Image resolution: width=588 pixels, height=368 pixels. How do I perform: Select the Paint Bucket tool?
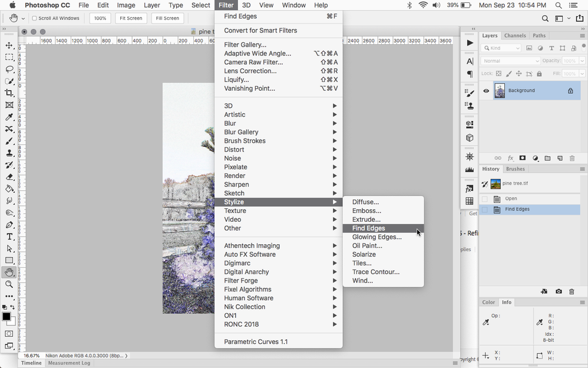pos(9,189)
